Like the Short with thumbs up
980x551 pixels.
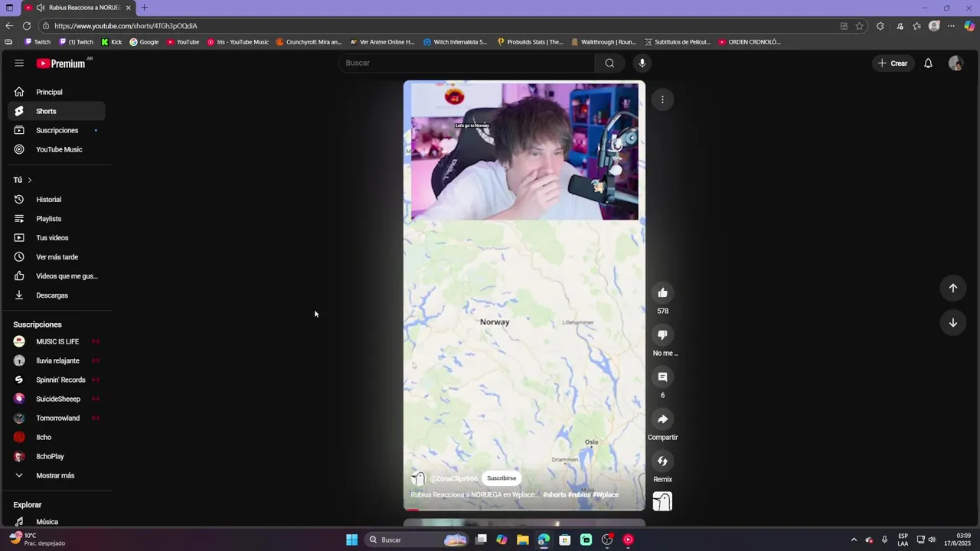[x=662, y=292]
